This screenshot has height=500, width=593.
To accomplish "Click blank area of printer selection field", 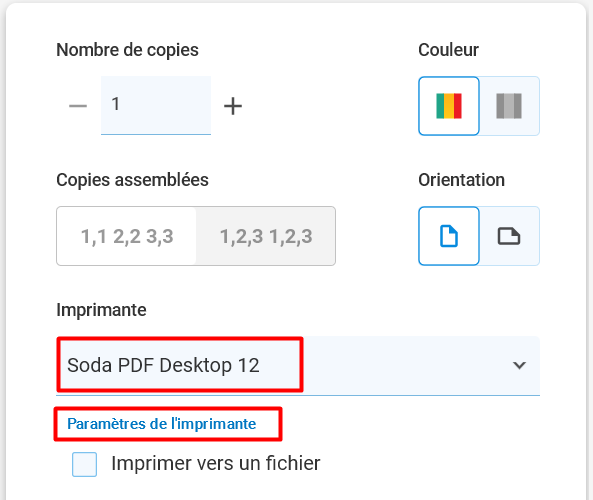I will coord(407,365).
